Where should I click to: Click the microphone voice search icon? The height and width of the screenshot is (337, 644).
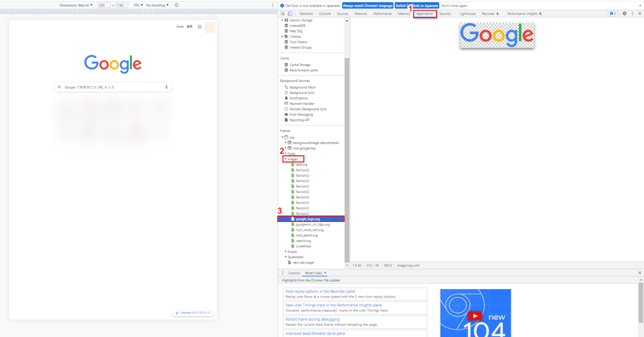167,87
